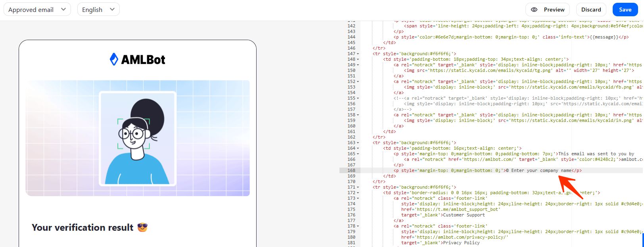
Task: Save the email template
Action: [625, 10]
